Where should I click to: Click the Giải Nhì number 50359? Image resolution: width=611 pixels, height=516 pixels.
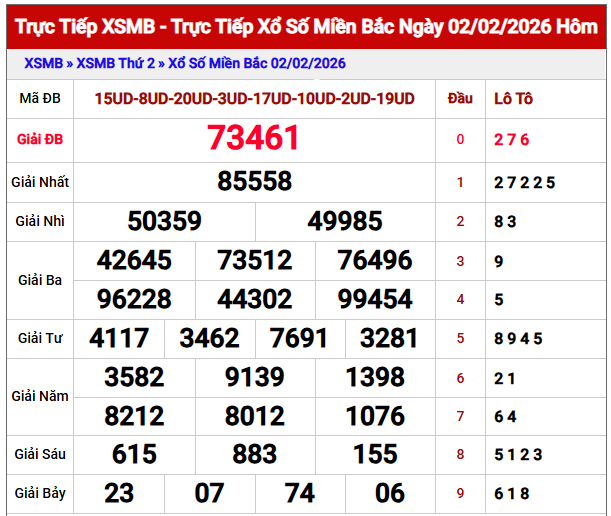(165, 221)
